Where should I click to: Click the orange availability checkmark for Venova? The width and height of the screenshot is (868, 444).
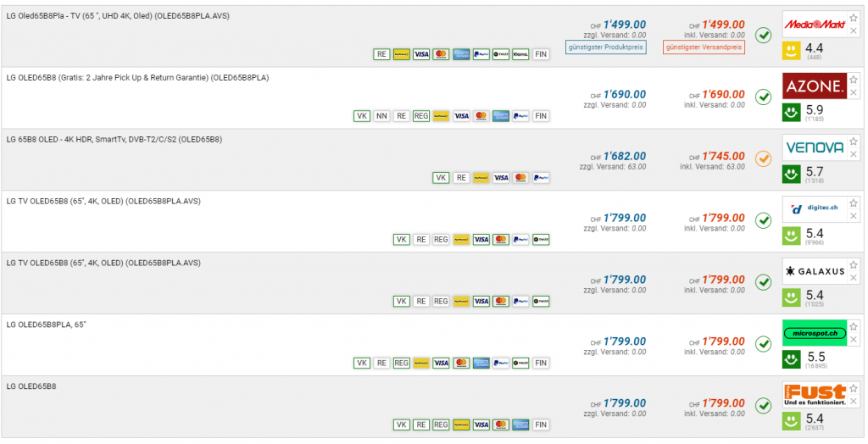pyautogui.click(x=763, y=158)
